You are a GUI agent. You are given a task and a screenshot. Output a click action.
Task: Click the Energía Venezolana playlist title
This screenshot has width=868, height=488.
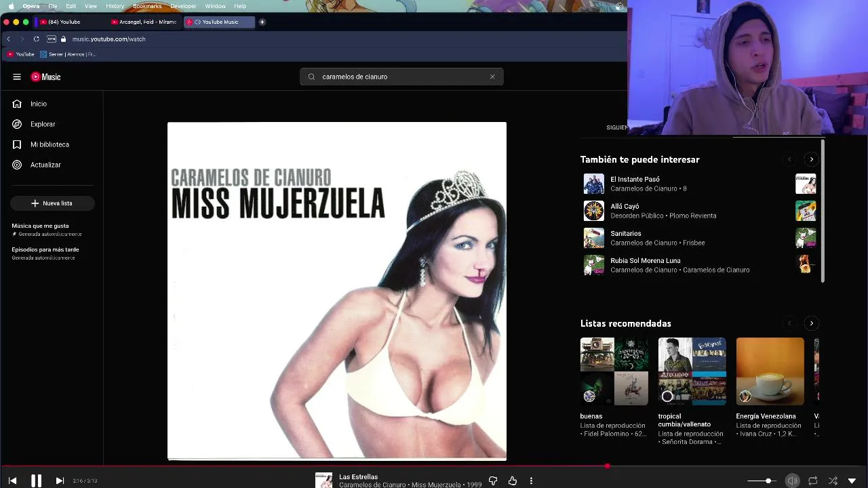tap(766, 416)
